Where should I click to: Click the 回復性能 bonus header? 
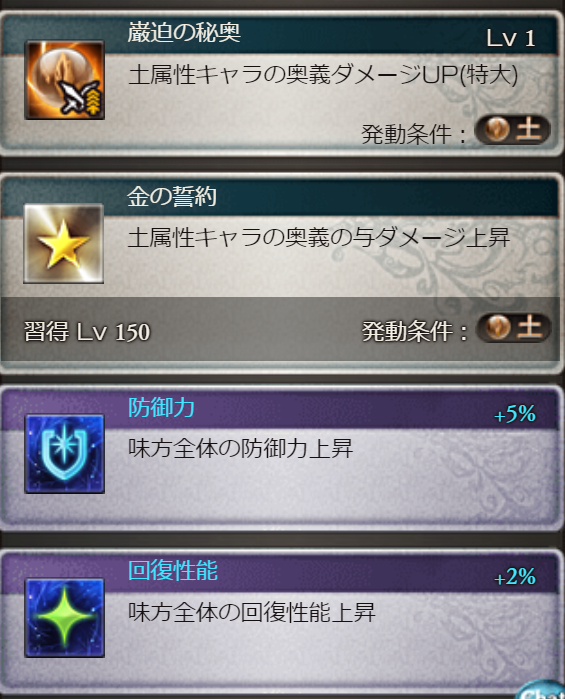pos(173,571)
